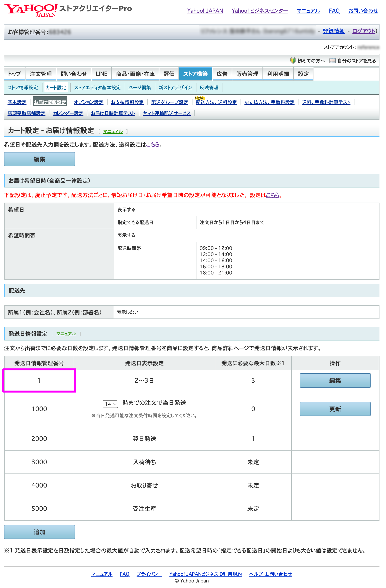Open the トップ tab
386x588 pixels.
tap(15, 74)
